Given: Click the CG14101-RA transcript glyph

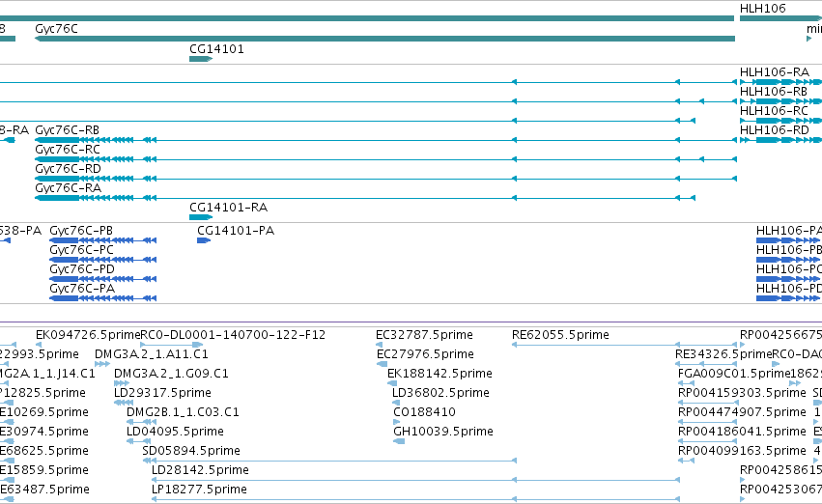Looking at the screenshot, I should (201, 217).
